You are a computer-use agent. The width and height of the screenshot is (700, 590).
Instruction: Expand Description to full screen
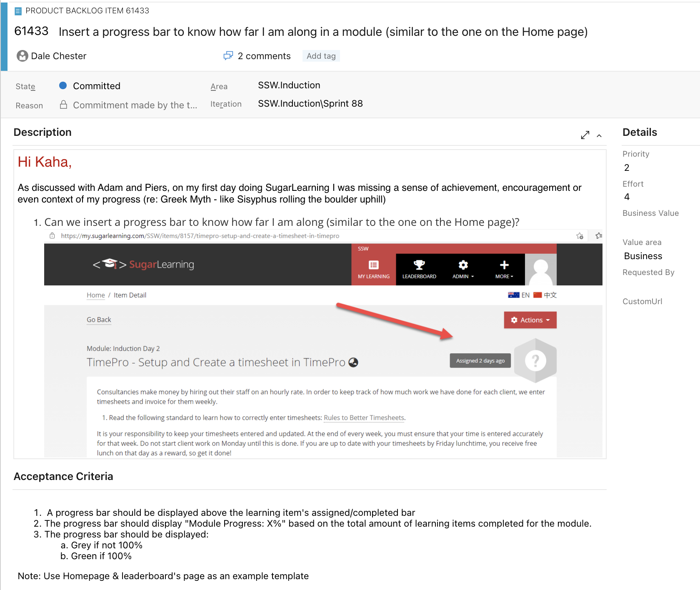point(585,135)
